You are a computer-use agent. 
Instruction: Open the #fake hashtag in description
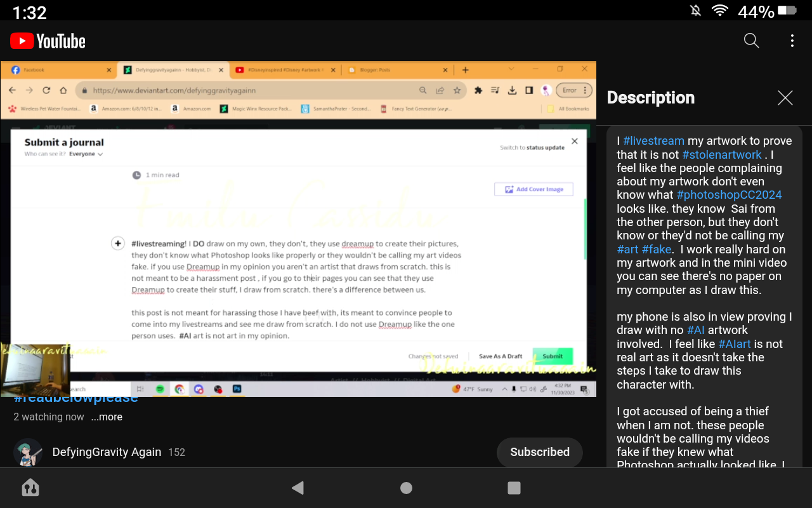click(657, 249)
